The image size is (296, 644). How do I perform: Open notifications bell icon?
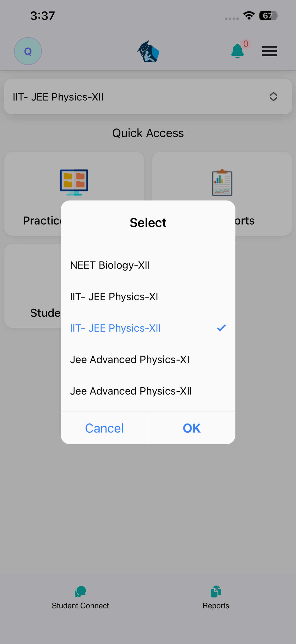pyautogui.click(x=237, y=51)
